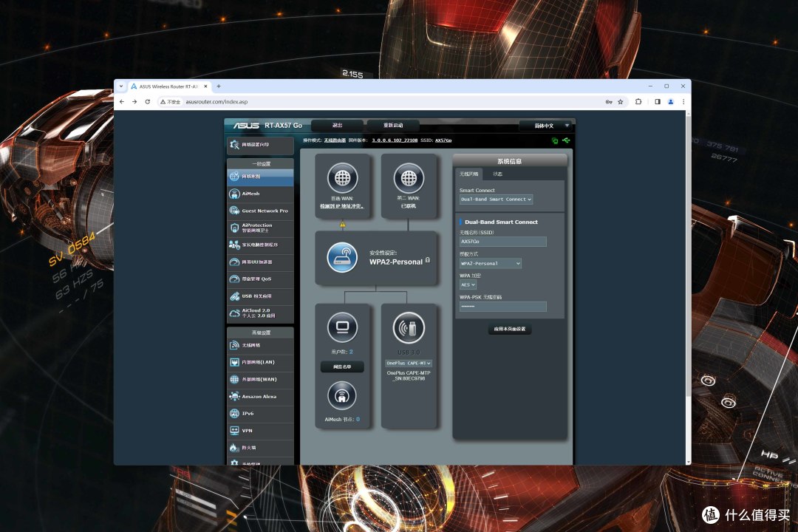Click the 阅览名单 client list button
This screenshot has height=532, width=798.
342,366
